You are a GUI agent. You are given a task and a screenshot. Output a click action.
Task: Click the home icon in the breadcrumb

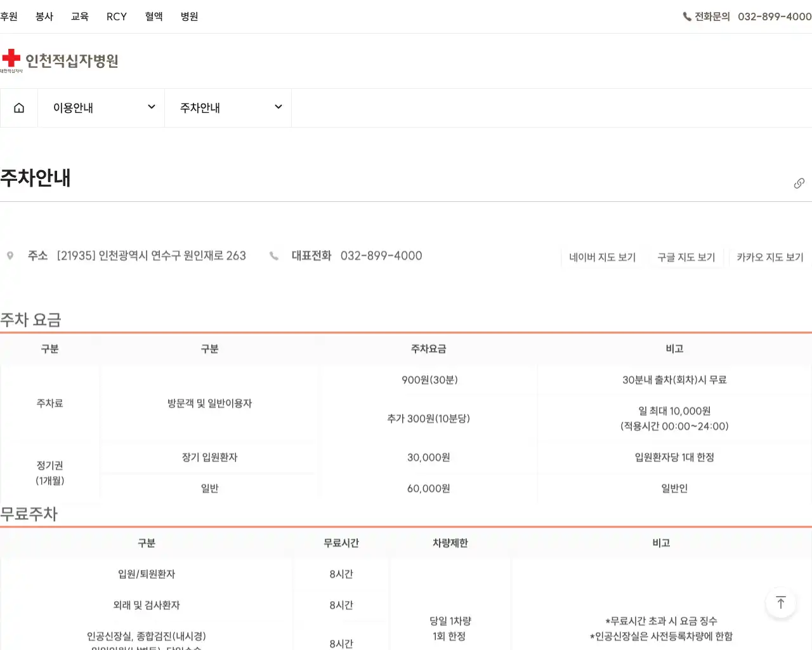tap(18, 107)
